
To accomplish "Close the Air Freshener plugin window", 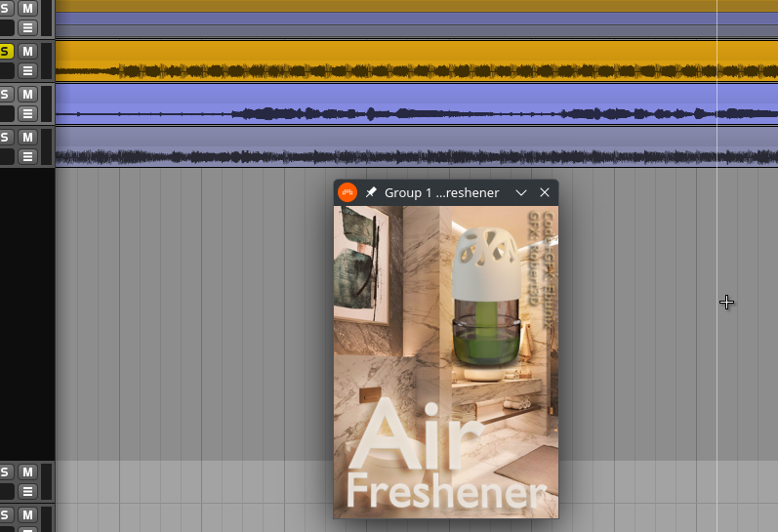I will click(545, 192).
